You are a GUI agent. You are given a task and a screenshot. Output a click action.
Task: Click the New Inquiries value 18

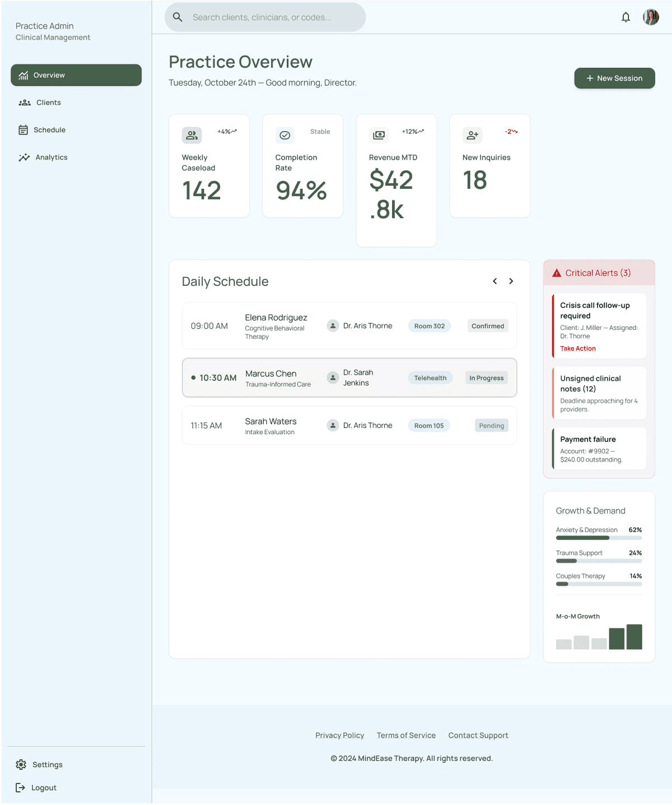pos(475,180)
